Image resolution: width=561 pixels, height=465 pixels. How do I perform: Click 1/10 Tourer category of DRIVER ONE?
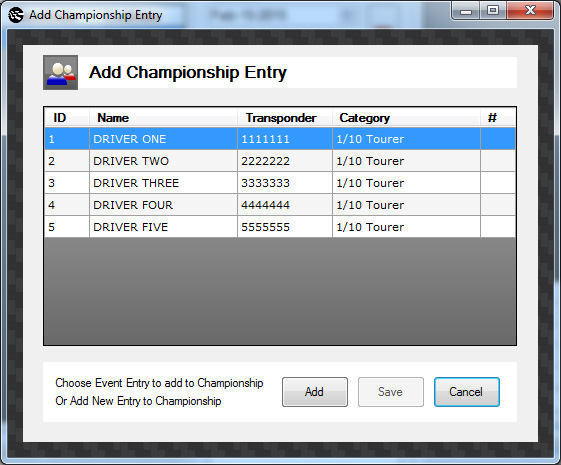point(406,139)
